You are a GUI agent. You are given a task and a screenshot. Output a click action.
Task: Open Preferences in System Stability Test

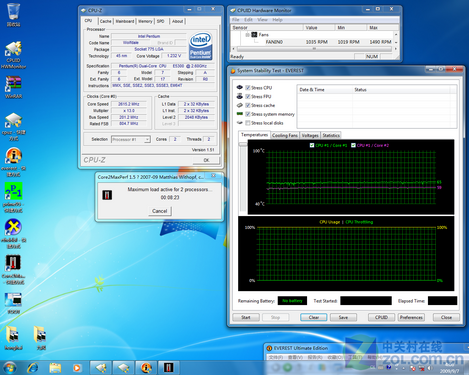tap(411, 317)
